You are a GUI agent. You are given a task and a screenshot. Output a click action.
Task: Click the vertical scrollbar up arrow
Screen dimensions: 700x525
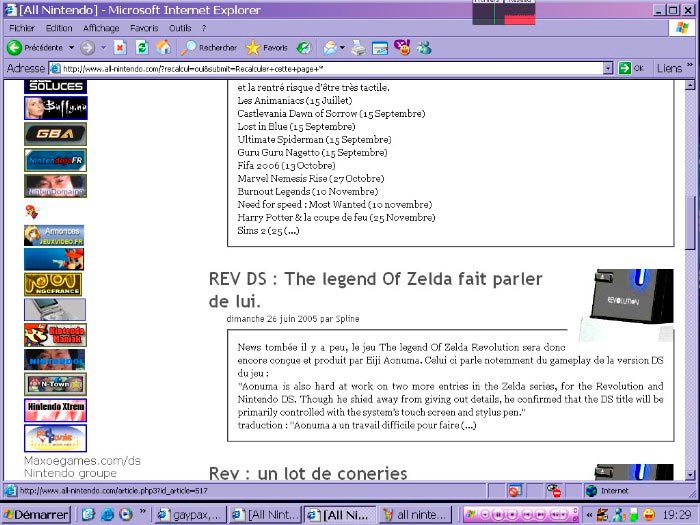(x=690, y=84)
